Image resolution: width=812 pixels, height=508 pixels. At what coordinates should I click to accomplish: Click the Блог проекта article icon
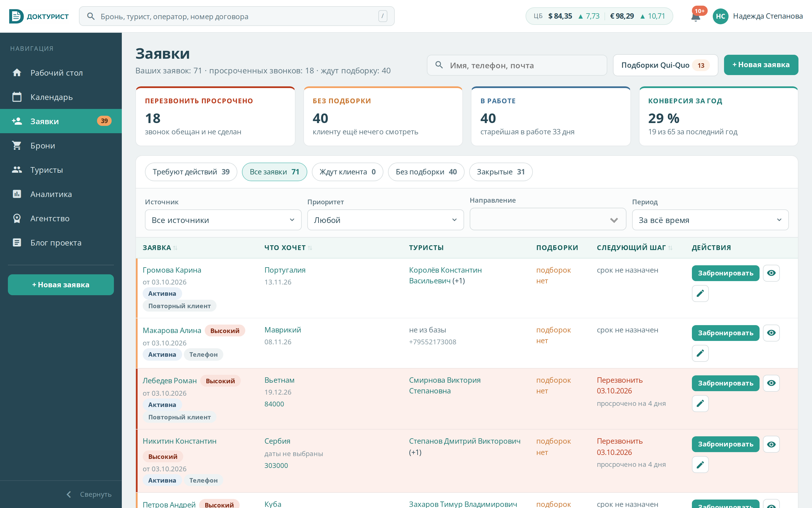[x=17, y=243]
